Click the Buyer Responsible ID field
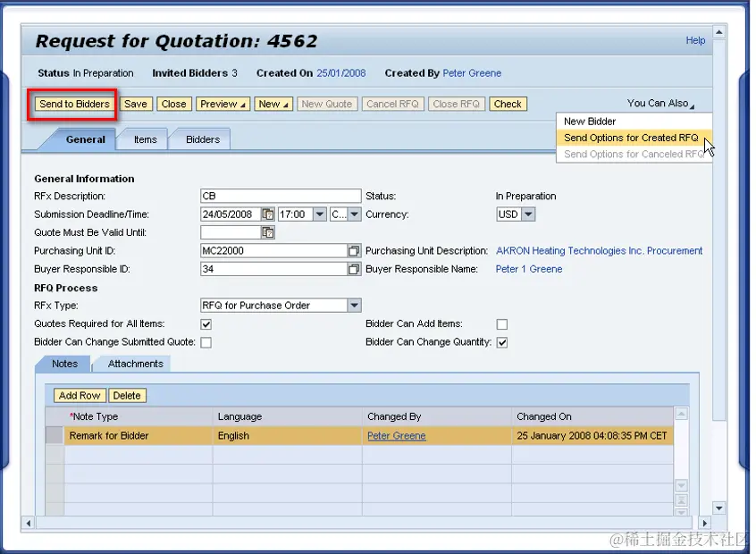 coord(274,269)
